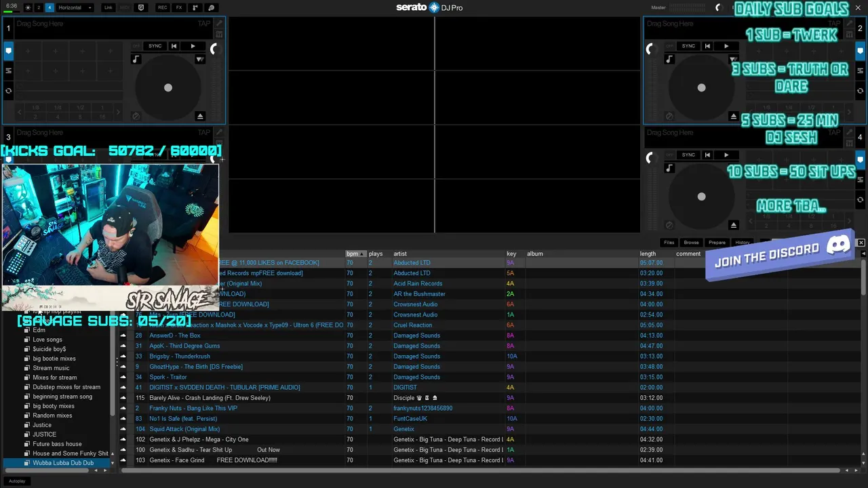Click deck 1 edit grid pencil icon

218,24
